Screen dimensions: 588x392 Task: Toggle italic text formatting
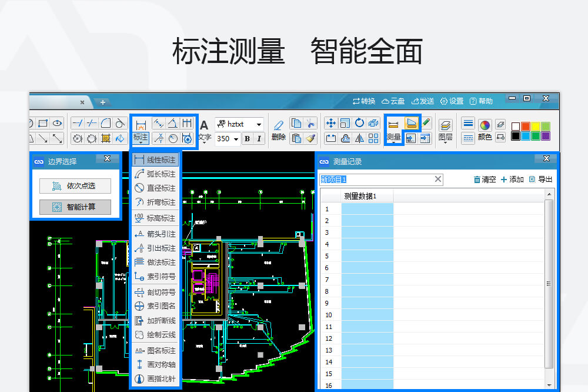pyautogui.click(x=259, y=138)
